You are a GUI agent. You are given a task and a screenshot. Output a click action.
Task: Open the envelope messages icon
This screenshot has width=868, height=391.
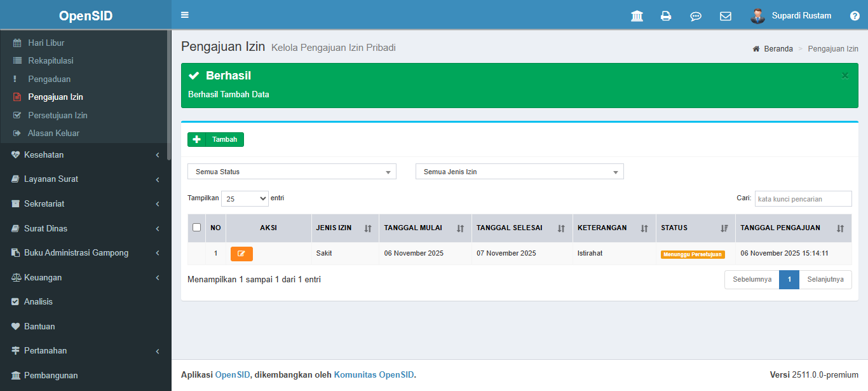tap(725, 16)
